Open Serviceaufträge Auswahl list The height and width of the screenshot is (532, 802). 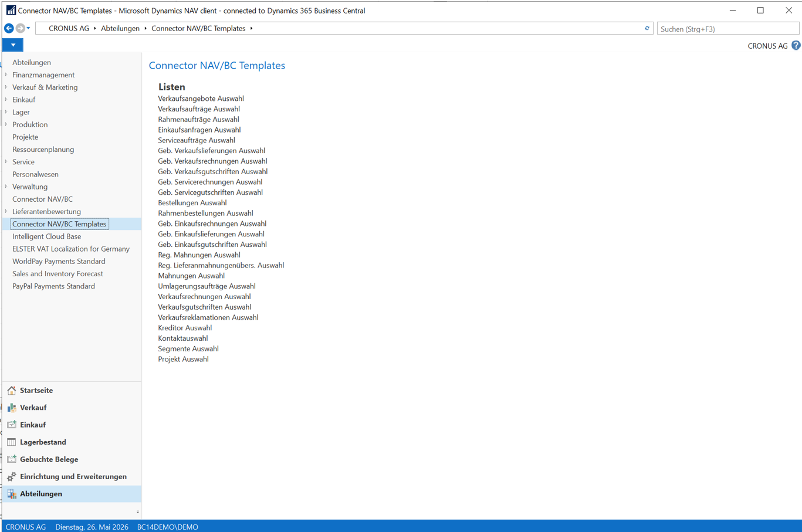click(197, 140)
